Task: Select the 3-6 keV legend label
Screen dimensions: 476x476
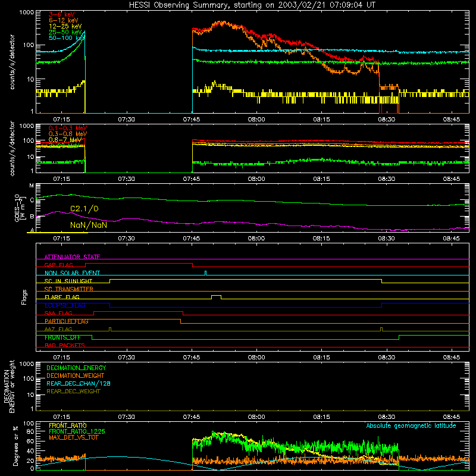Action: [61, 14]
